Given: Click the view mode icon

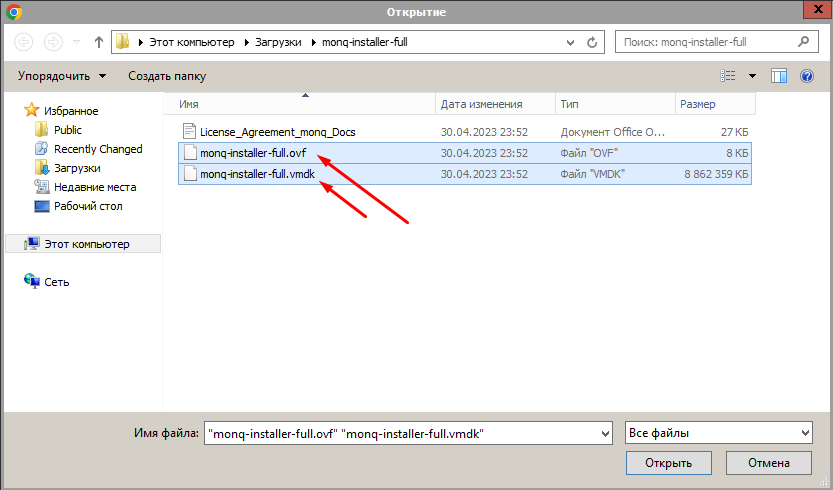Looking at the screenshot, I should 728,76.
